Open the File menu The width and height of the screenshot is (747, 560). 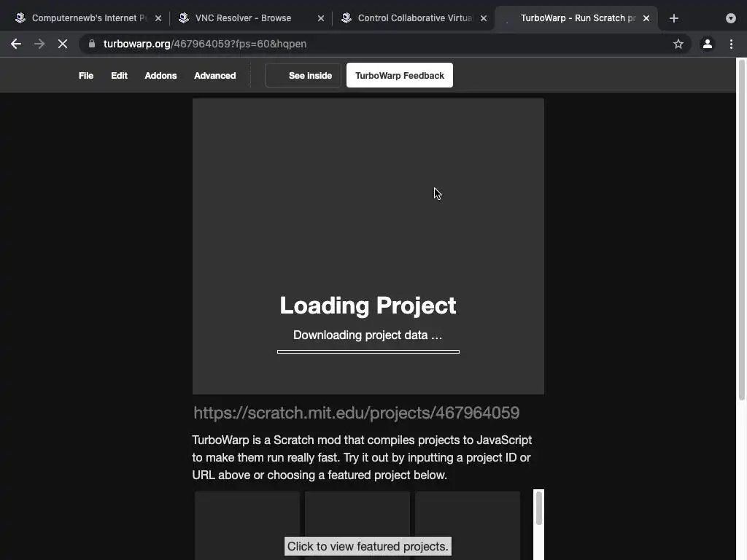[x=86, y=76]
